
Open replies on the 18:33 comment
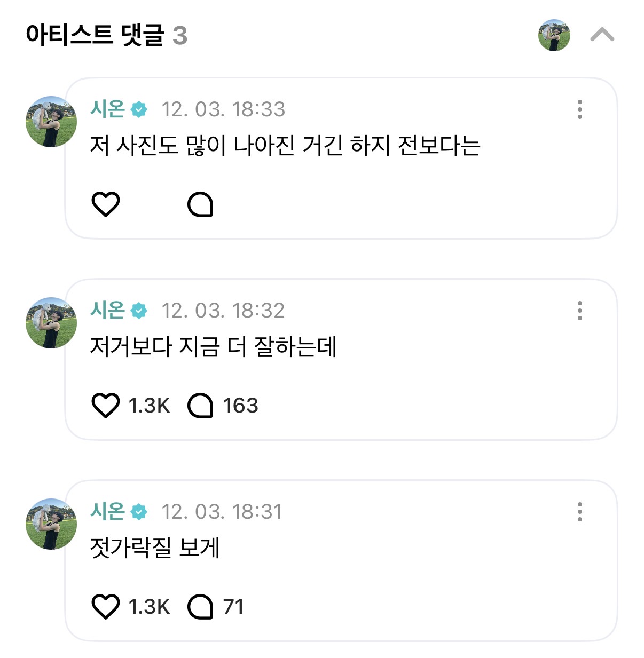coord(200,204)
